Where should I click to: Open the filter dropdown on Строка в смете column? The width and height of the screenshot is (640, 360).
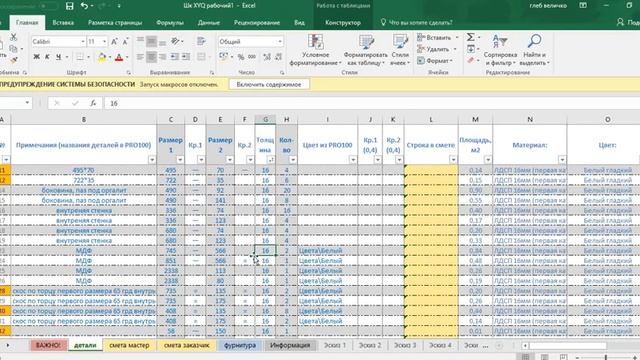tap(453, 160)
